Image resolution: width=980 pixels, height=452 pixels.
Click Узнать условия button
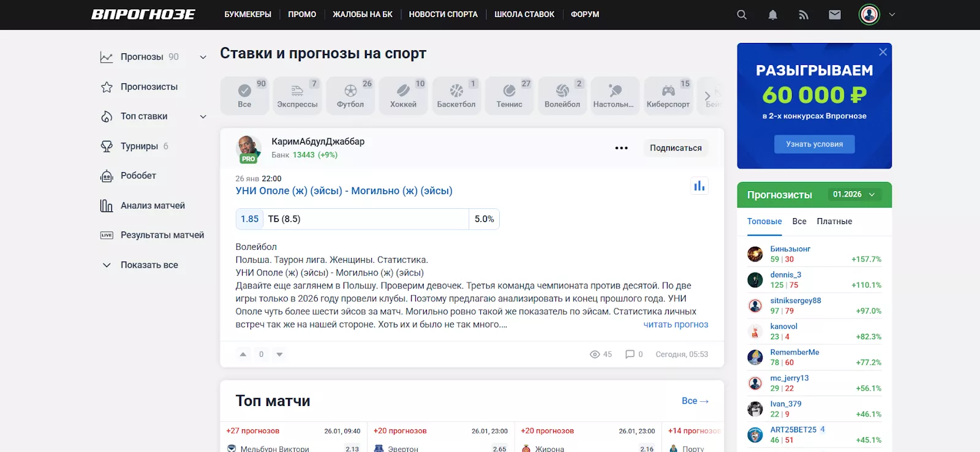[814, 144]
